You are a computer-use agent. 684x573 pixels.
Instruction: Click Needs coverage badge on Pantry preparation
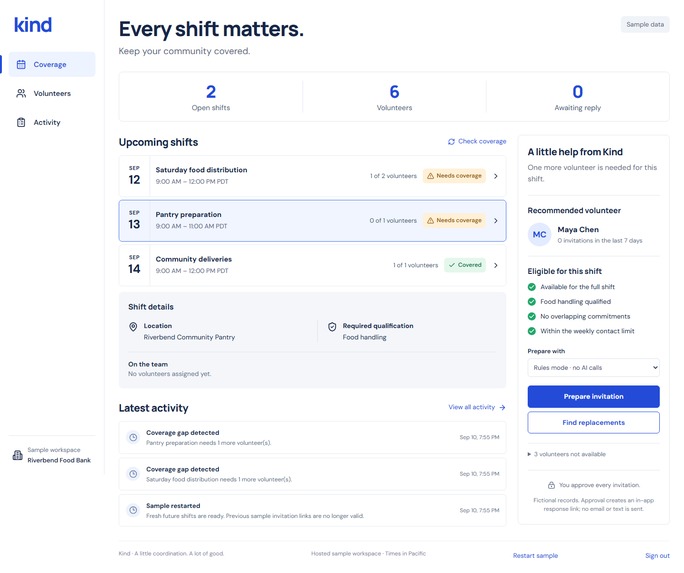[454, 220]
